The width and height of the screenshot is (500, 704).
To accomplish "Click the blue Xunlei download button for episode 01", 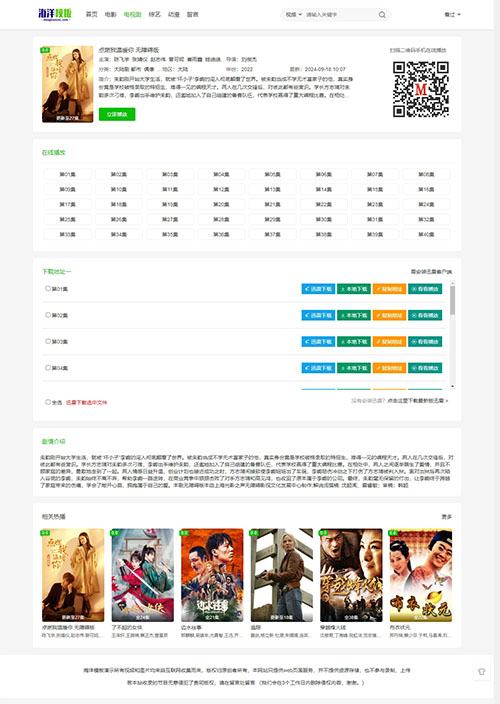I will [x=318, y=289].
